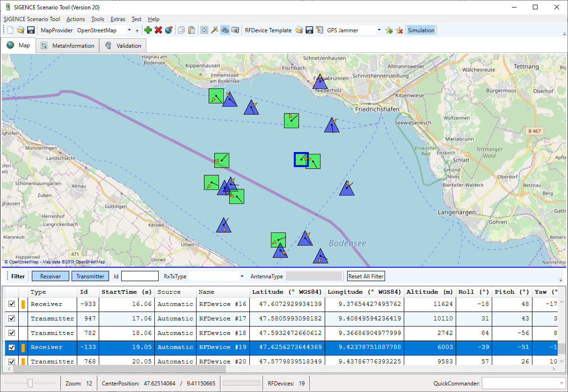The width and height of the screenshot is (568, 392).
Task: Open the Test menu
Action: 137,19
